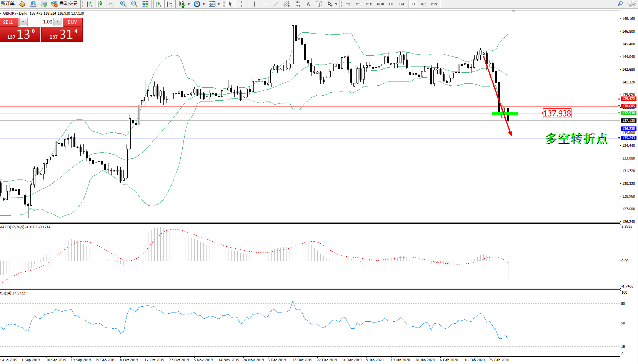Toggle the 自动交易 auto-trading button

64,4
